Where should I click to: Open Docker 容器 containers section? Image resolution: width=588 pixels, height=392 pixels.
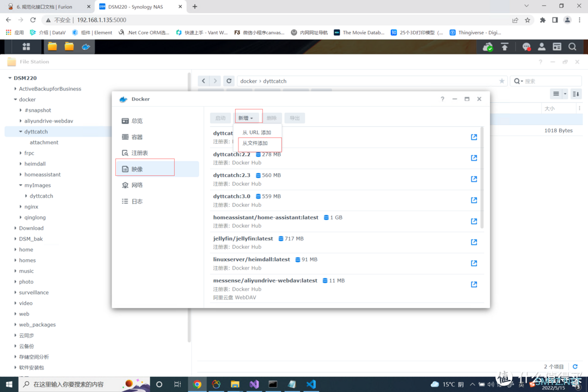click(x=157, y=137)
